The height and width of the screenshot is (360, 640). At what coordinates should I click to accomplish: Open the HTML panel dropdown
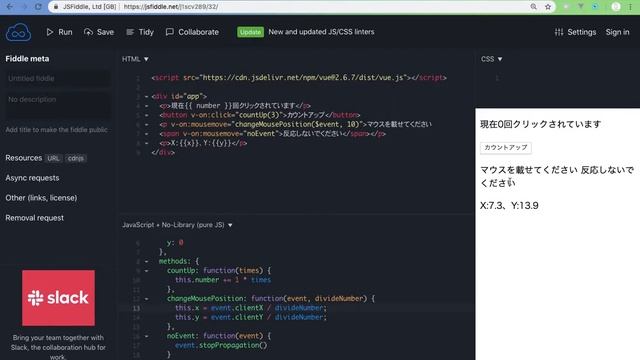(x=135, y=59)
